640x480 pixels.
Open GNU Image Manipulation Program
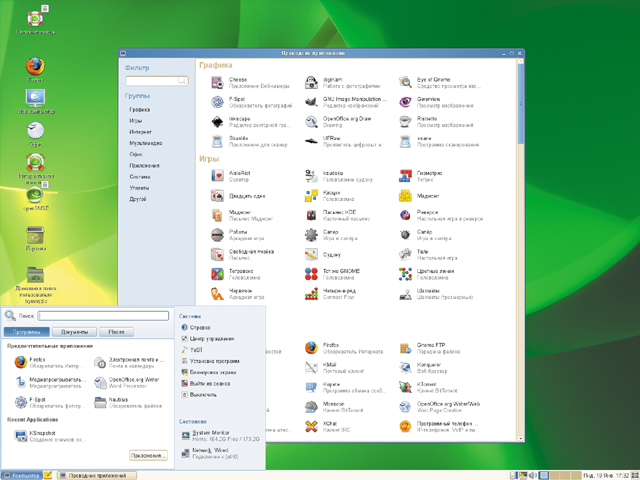tap(345, 102)
